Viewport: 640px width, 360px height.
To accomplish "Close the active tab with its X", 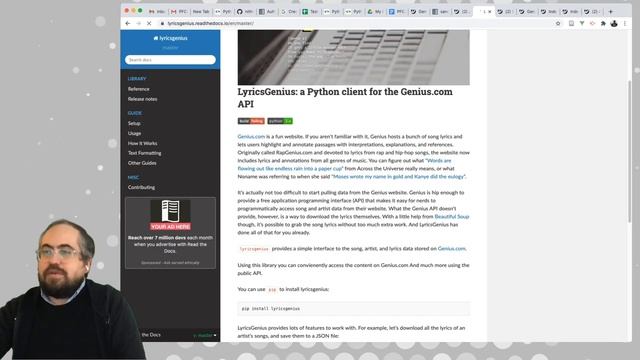I will coord(490,11).
